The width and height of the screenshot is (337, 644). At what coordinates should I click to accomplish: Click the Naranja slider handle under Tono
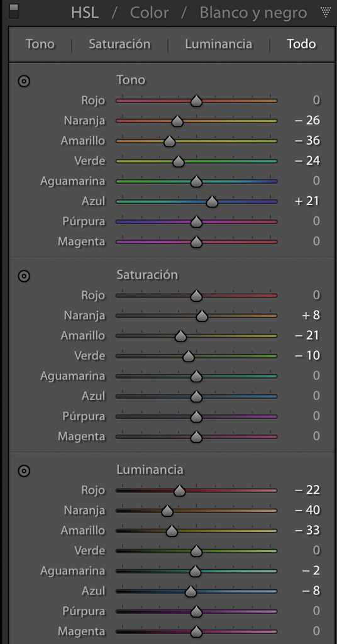[177, 121]
